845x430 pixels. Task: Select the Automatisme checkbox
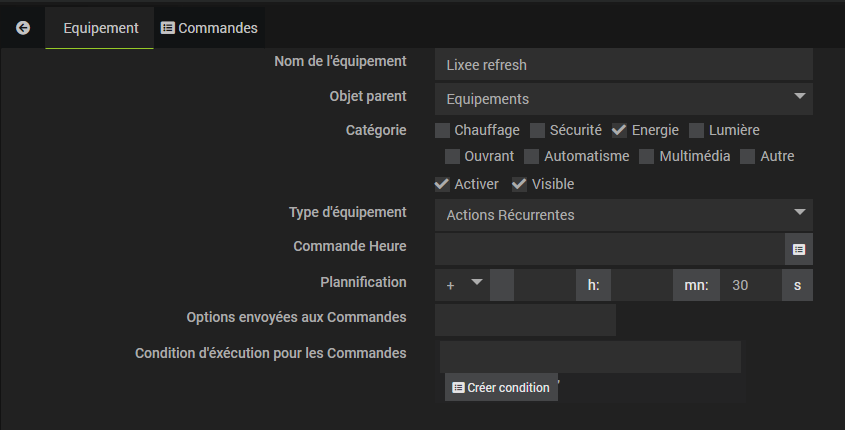tap(532, 156)
